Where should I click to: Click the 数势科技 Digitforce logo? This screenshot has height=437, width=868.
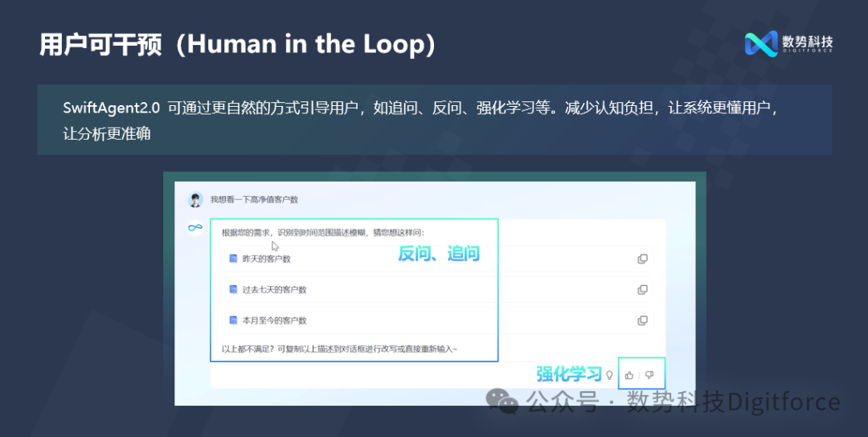click(x=788, y=43)
